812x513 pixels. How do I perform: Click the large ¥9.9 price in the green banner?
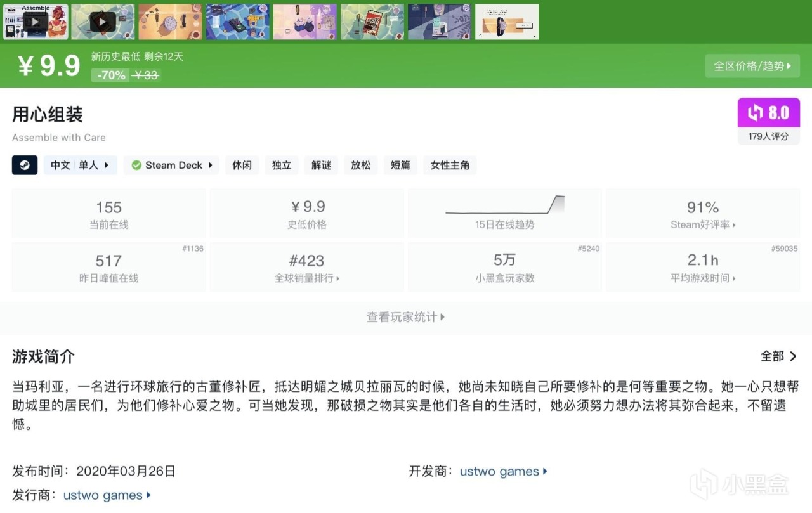coord(49,66)
